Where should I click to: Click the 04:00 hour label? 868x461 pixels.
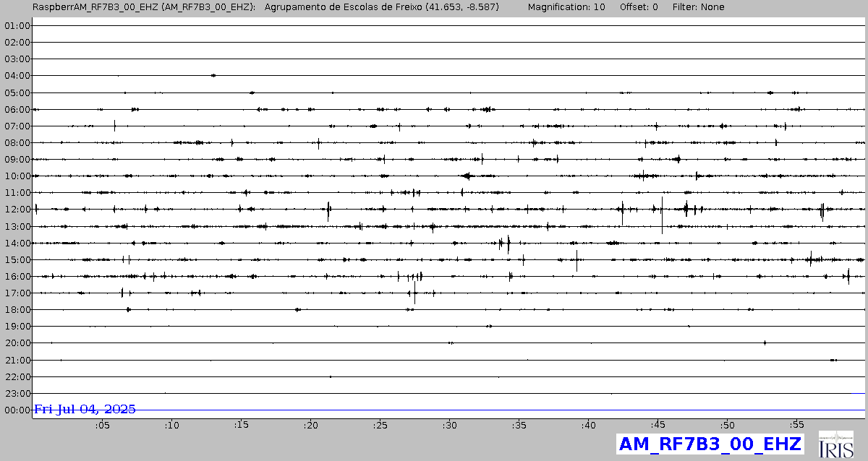click(17, 75)
